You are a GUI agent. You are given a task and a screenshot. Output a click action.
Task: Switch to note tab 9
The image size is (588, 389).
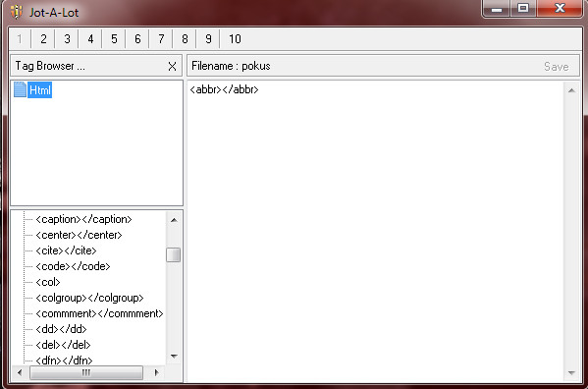tap(208, 39)
